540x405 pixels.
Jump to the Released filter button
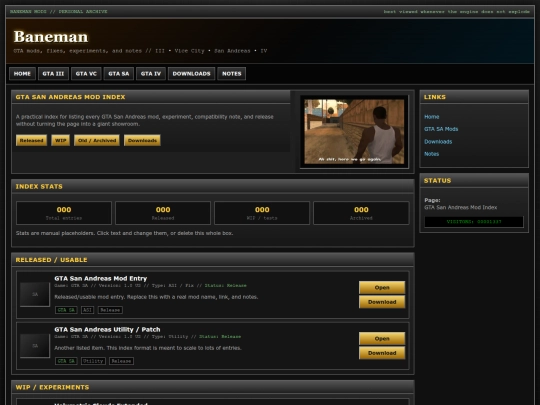[x=31, y=141]
